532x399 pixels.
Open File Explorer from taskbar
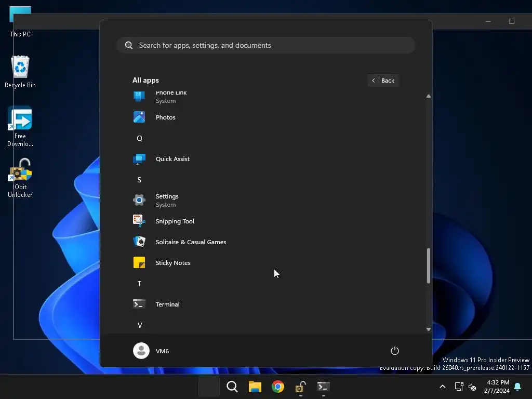(255, 387)
